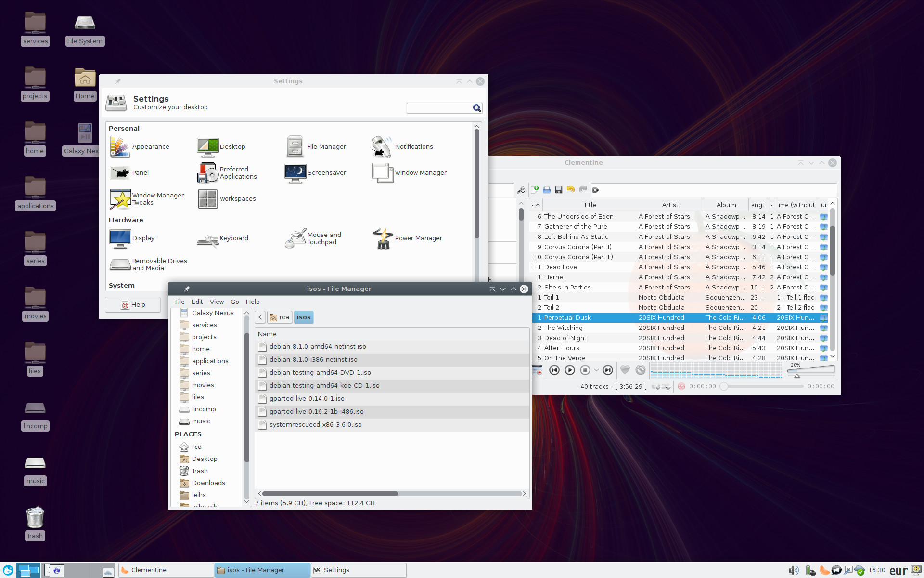This screenshot has height=578, width=924.
Task: Click the Help button in Settings
Action: click(x=133, y=304)
